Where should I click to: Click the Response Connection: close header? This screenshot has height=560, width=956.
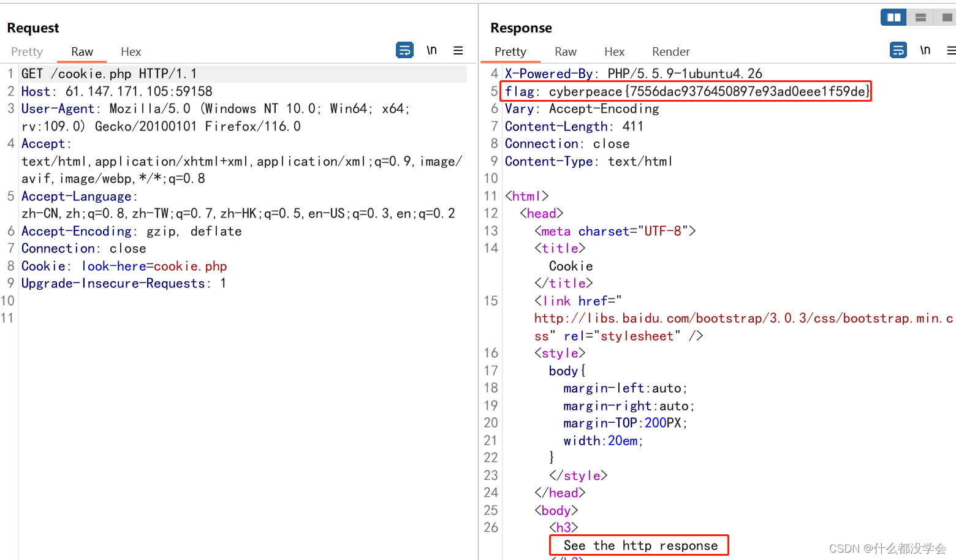(567, 143)
